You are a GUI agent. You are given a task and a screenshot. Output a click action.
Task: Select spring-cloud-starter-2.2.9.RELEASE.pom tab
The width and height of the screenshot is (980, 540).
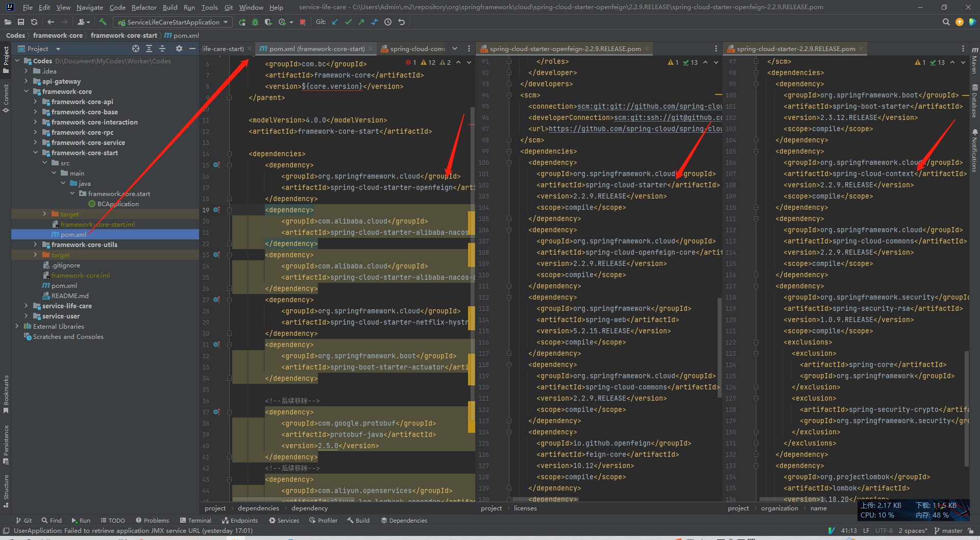(x=795, y=48)
